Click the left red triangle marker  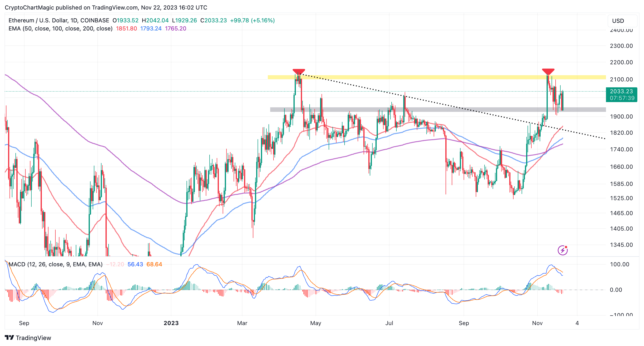click(299, 72)
